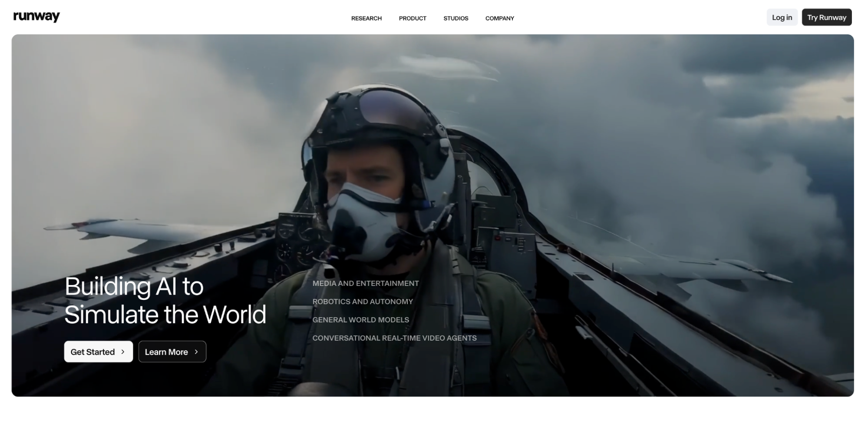Click the Runway logo
Viewport: 868px width, 425px height.
[x=36, y=17]
